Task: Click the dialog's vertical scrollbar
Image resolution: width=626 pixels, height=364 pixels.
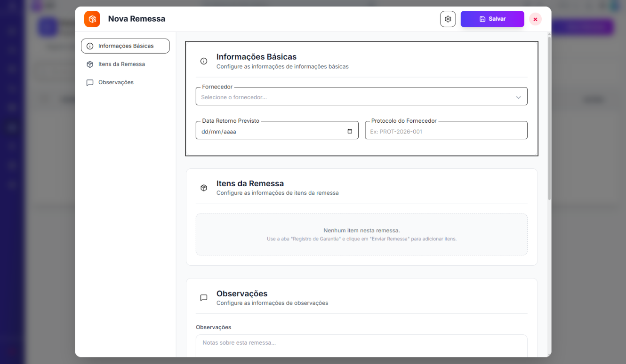Action: 549,118
